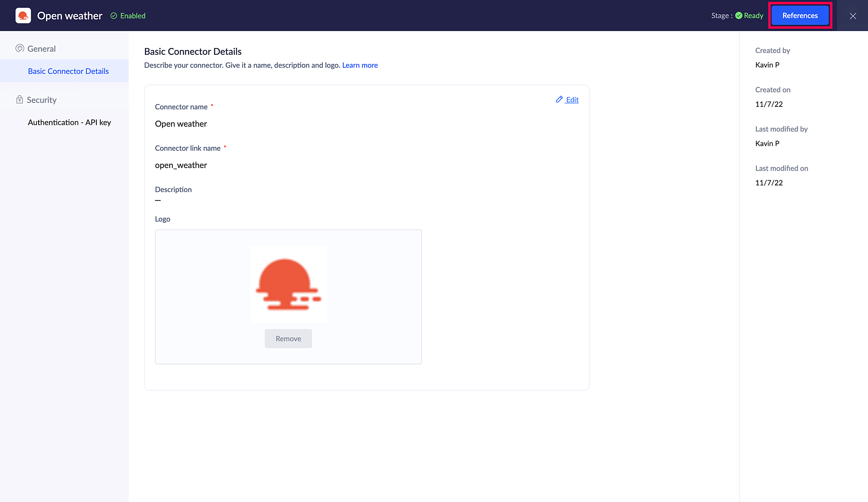Click the Enabled status label
868x502 pixels.
(x=133, y=16)
